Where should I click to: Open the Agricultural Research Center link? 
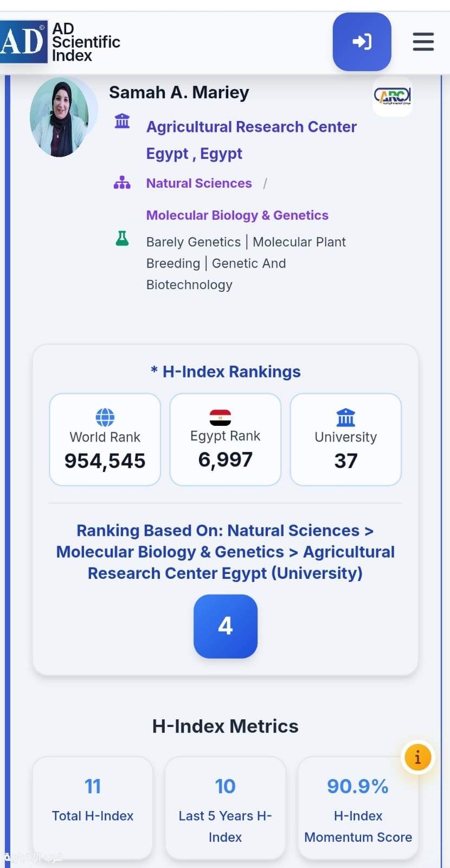pyautogui.click(x=252, y=127)
